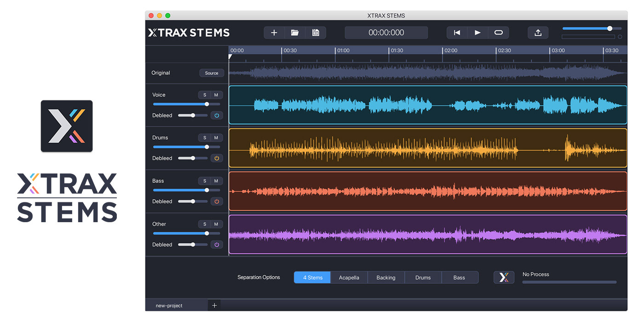Click the 03:00 marker on the timeline ruler
This screenshot has height=322, width=644.
pos(558,51)
